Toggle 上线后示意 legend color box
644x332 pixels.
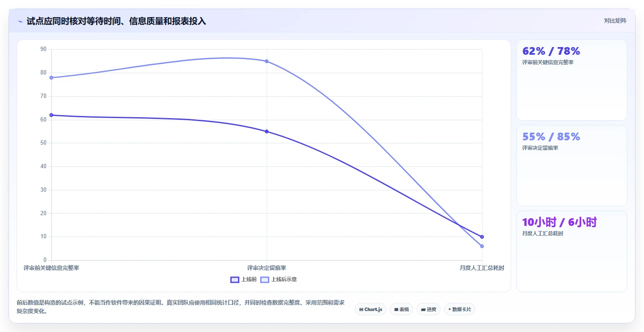(265, 279)
